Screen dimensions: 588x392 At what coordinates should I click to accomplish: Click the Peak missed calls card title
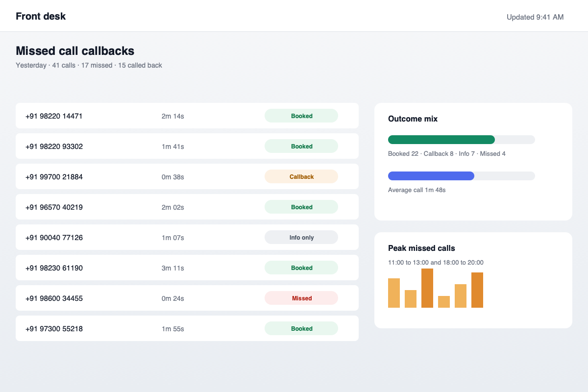click(x=421, y=248)
